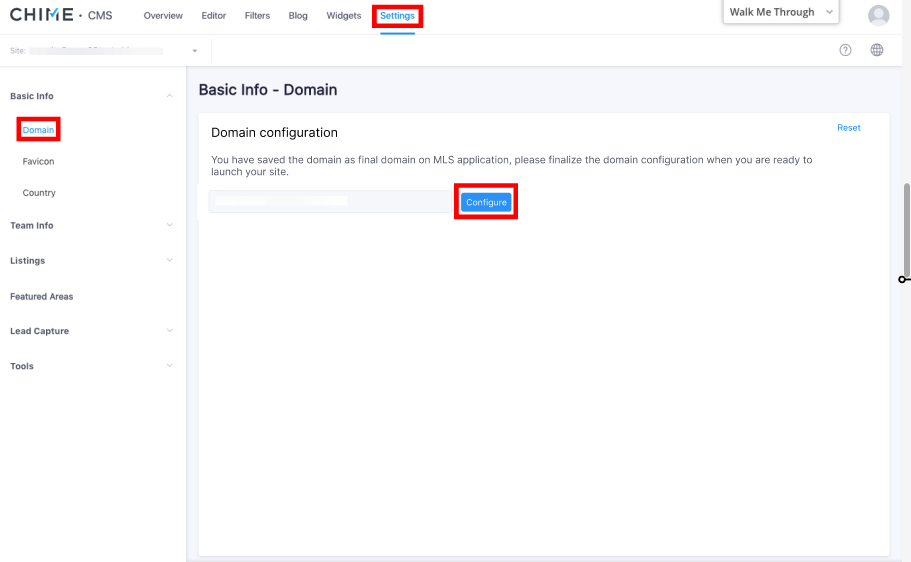Select the Settings tab
Image resolution: width=911 pixels, height=562 pixels.
(397, 16)
